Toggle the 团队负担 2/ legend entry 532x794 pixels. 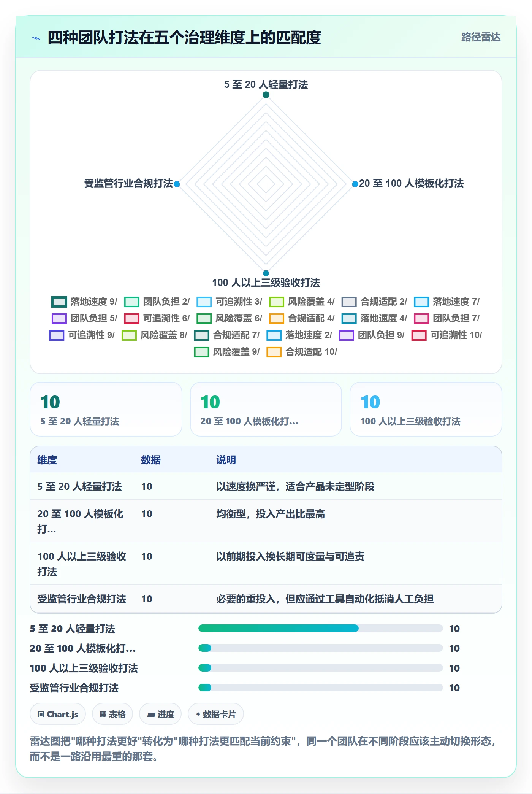[x=157, y=302]
